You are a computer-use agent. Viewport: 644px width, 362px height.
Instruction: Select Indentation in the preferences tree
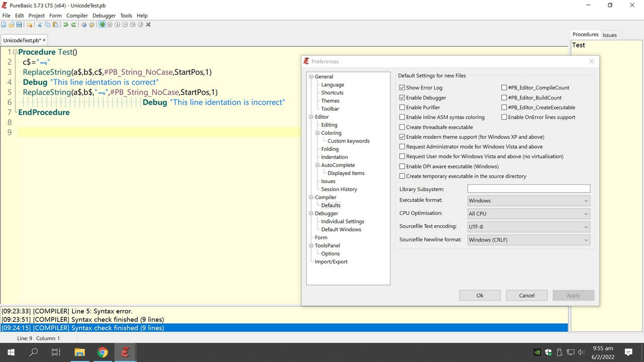[x=334, y=157]
